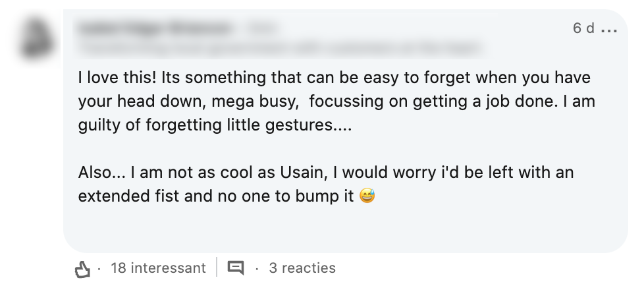Click the word "interessant" below the comment
This screenshot has width=644, height=286.
coord(168,268)
